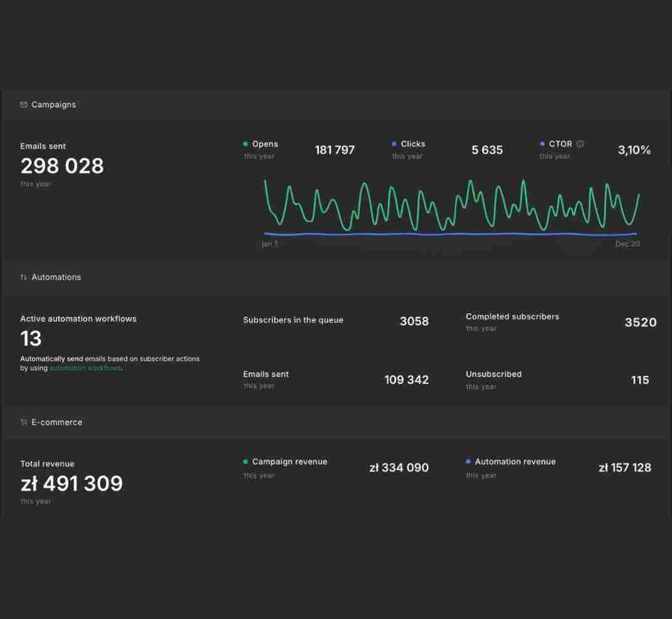Click the E-commerce cart icon
This screenshot has height=619, width=672.
pos(24,422)
